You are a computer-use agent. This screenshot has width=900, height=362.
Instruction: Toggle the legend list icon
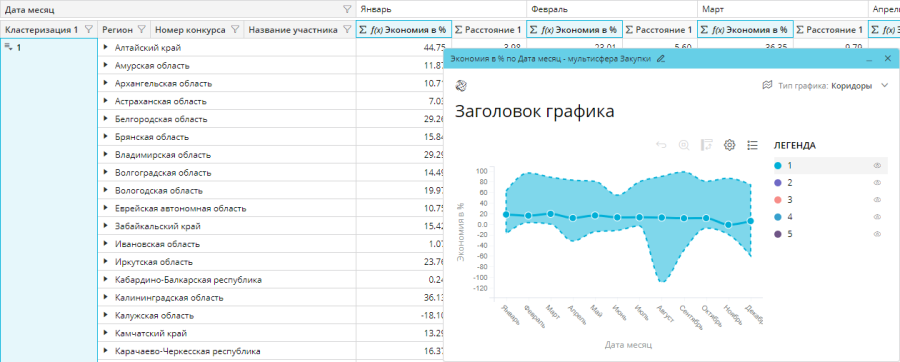[x=752, y=145]
